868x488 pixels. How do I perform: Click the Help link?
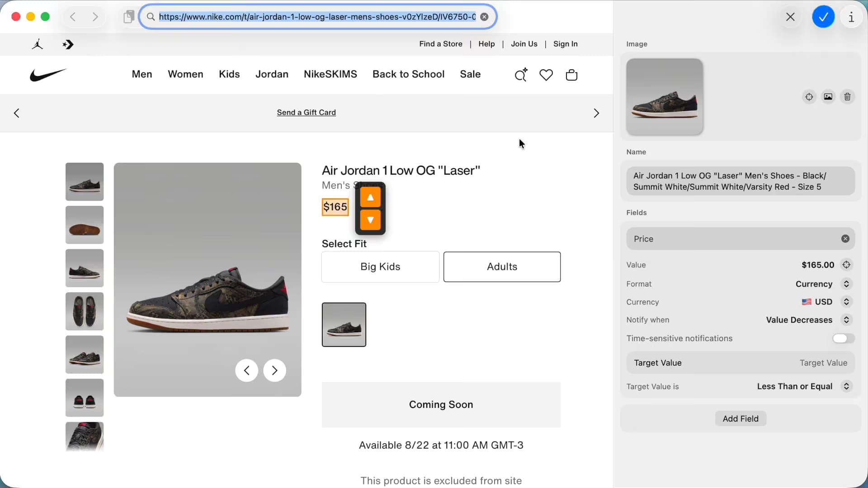(486, 44)
